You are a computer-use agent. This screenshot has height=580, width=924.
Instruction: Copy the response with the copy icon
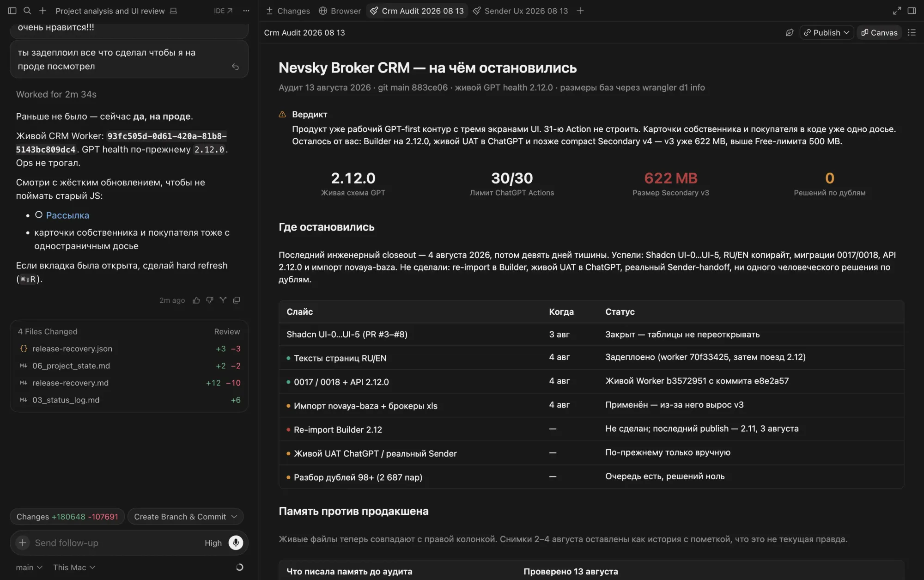coord(237,300)
